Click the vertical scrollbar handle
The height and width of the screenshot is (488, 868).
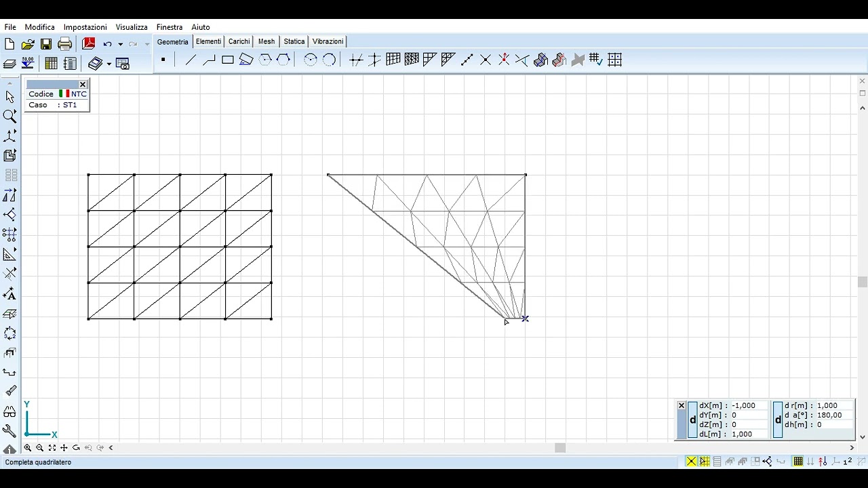pos(863,282)
